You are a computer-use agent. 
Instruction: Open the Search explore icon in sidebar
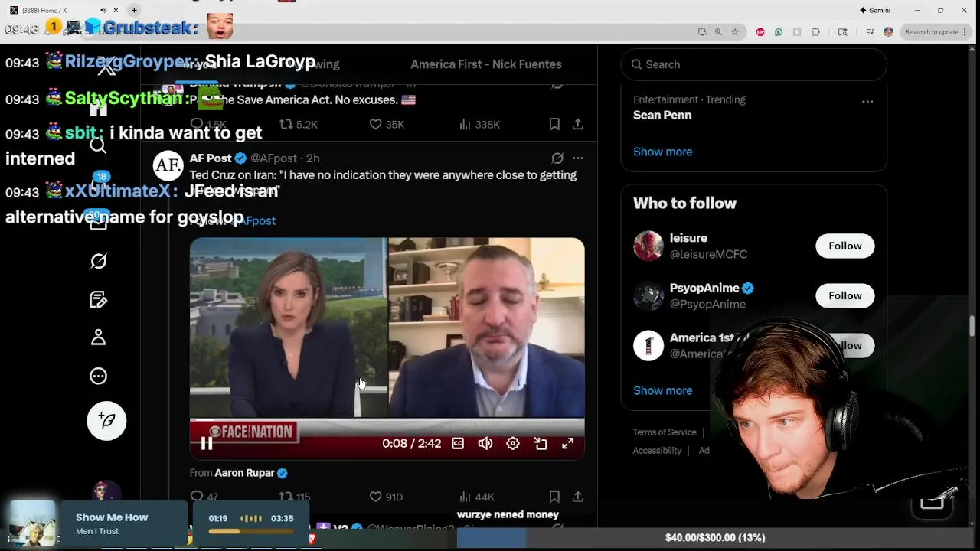(98, 145)
